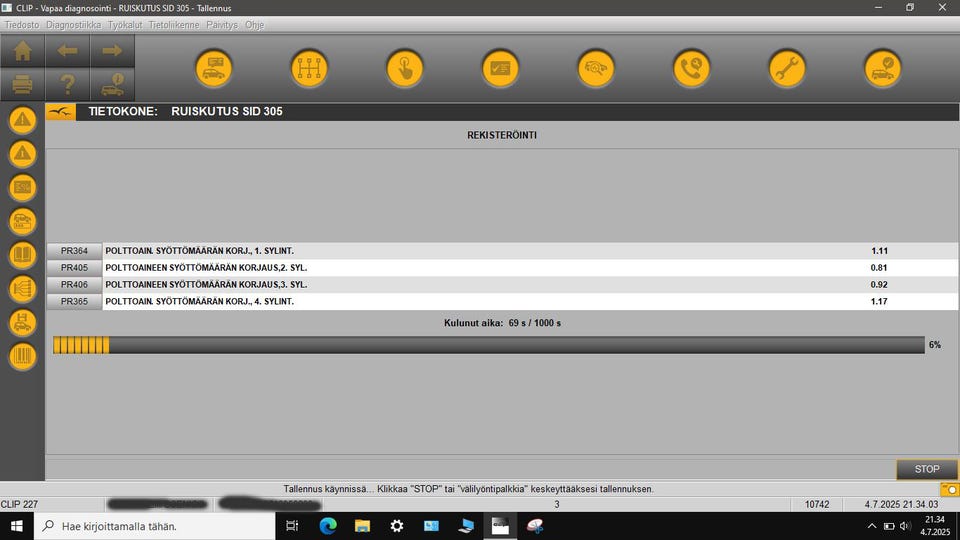Image resolution: width=960 pixels, height=540 pixels.
Task: Click the PR406 parameter button
Action: [x=74, y=285]
